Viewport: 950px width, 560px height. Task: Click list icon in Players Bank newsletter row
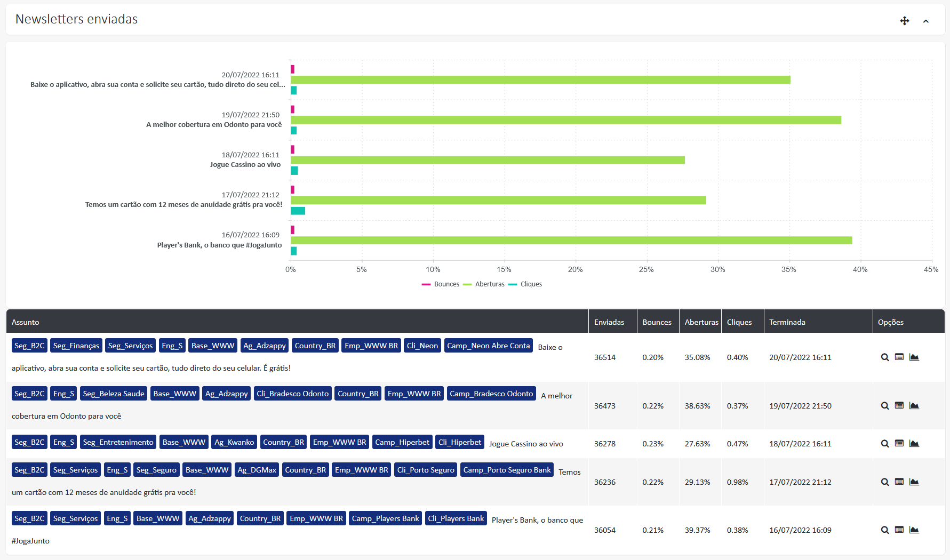click(x=899, y=530)
